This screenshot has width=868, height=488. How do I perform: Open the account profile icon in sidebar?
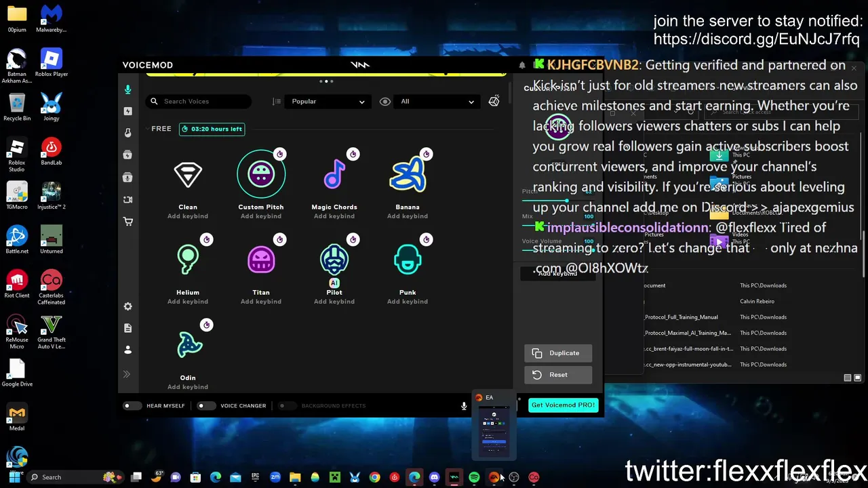coord(127,350)
